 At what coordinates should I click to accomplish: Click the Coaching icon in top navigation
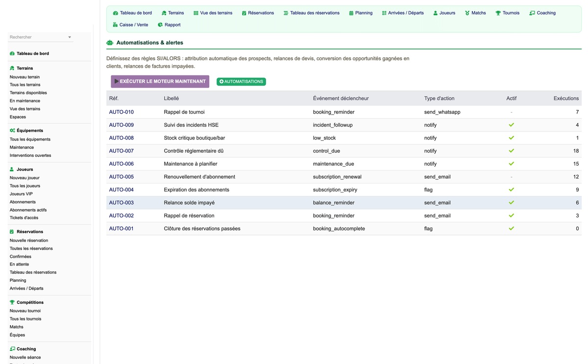point(532,13)
